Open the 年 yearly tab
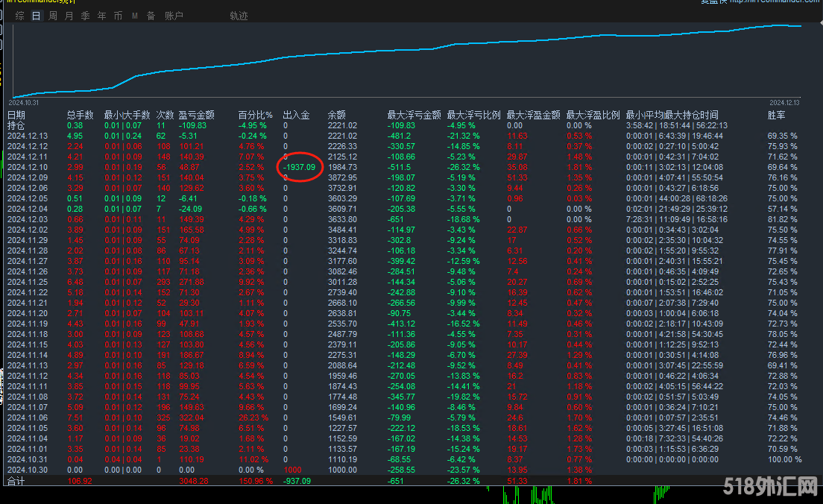The image size is (823, 504). point(102,16)
